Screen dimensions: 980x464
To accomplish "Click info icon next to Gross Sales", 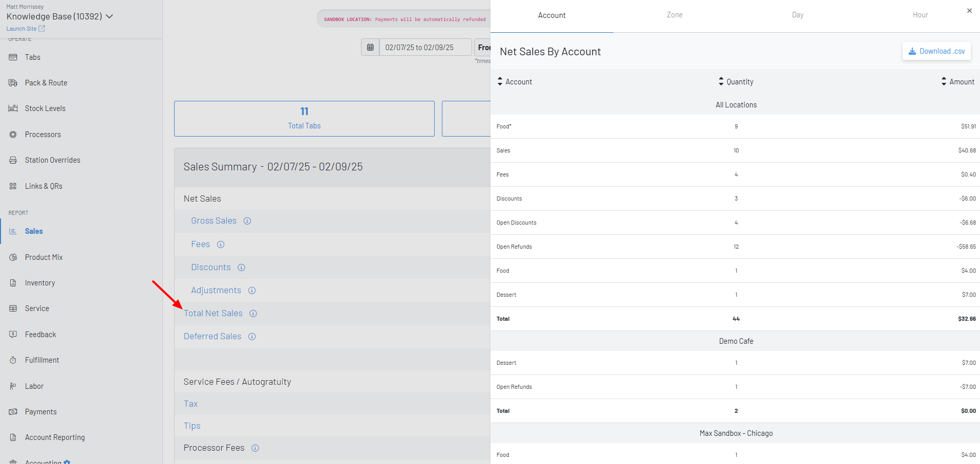I will click(x=247, y=221).
